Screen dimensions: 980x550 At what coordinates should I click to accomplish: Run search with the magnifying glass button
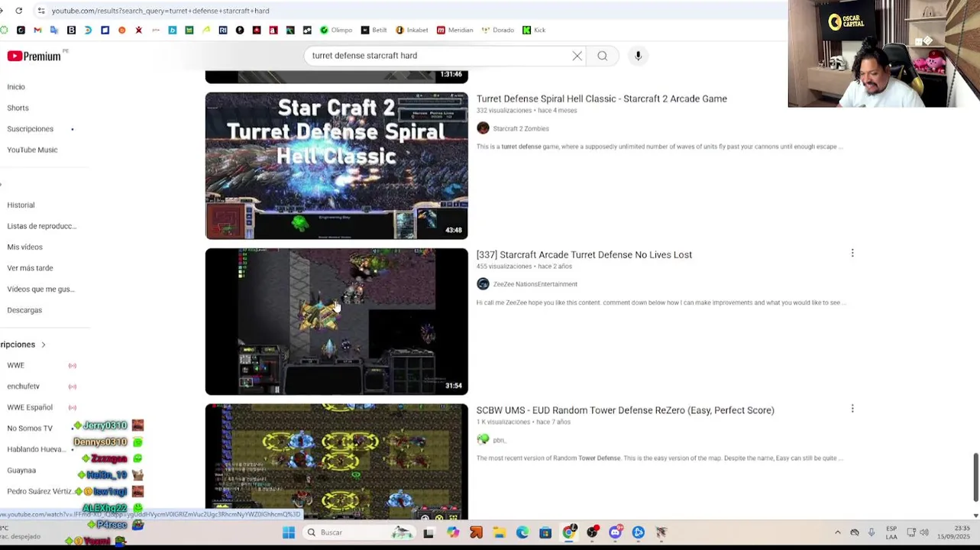point(603,56)
